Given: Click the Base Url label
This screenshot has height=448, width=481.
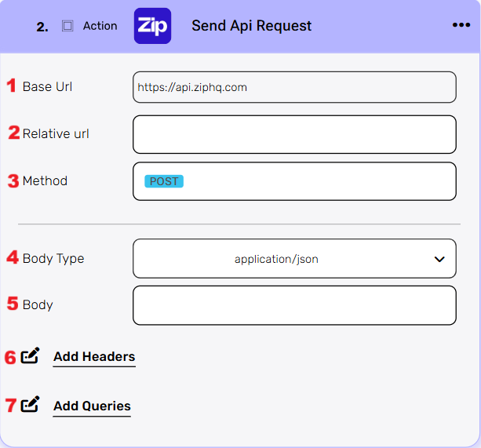Looking at the screenshot, I should (47, 86).
